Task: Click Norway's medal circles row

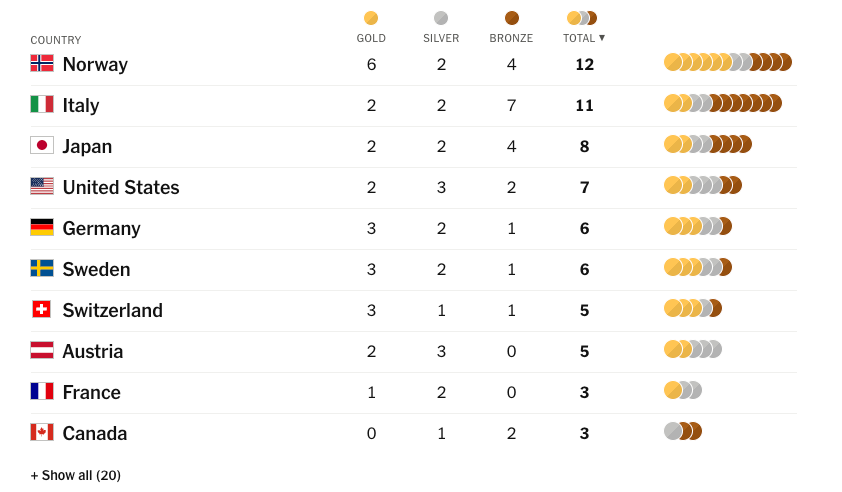Action: pyautogui.click(x=727, y=62)
